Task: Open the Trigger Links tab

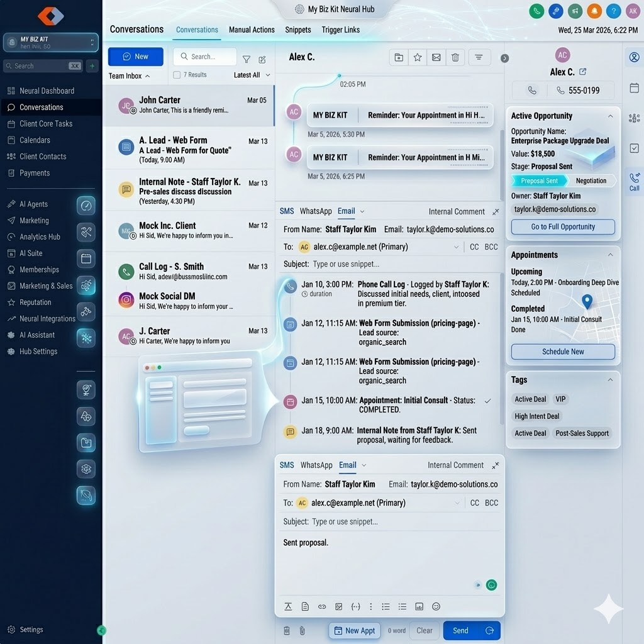Action: [340, 30]
